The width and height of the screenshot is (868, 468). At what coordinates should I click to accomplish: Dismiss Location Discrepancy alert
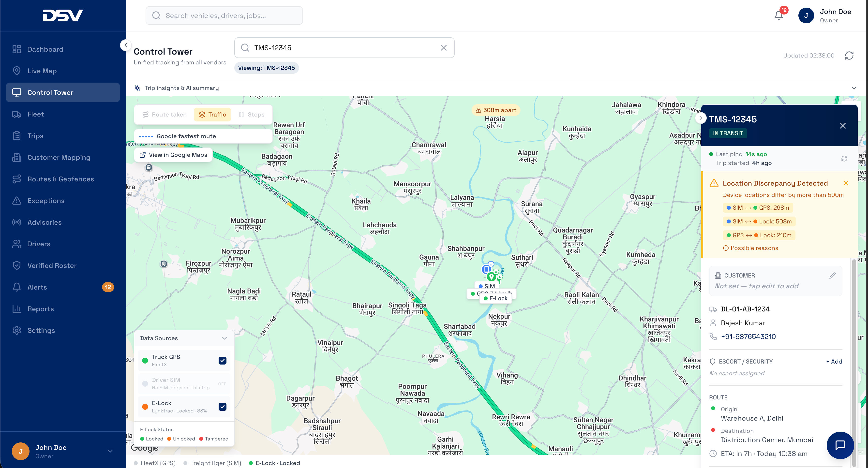[x=846, y=183]
